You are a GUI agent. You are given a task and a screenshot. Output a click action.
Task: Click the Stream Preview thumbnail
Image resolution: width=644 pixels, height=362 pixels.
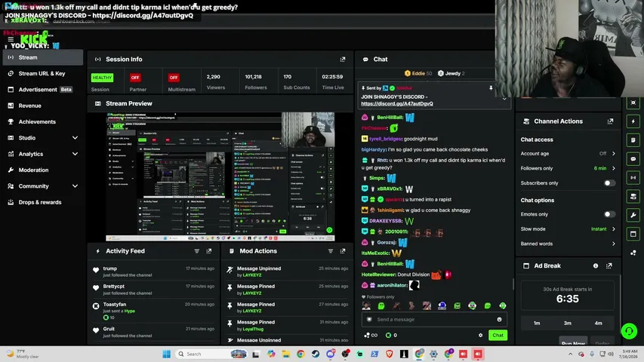[220, 176]
